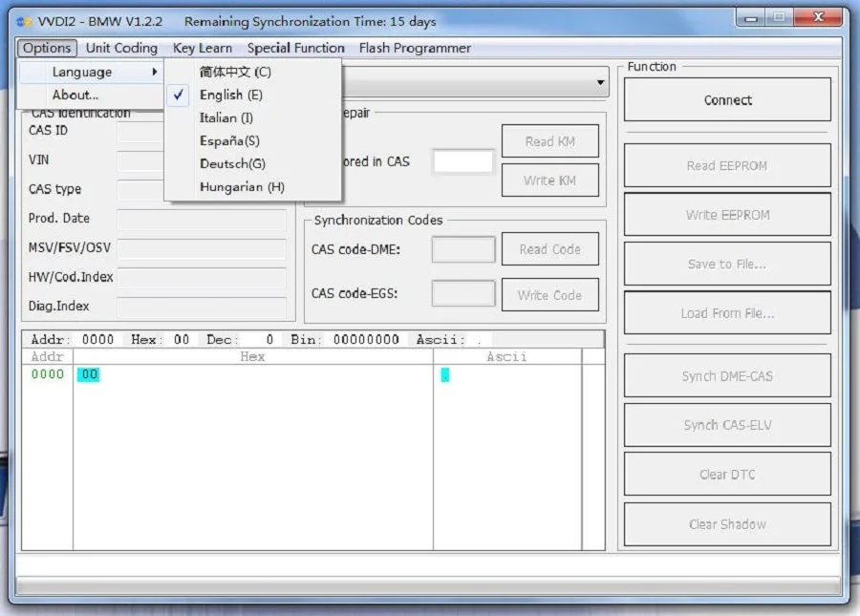Open the Flash Programmer menu
Screen dimensions: 860x616
point(415,48)
